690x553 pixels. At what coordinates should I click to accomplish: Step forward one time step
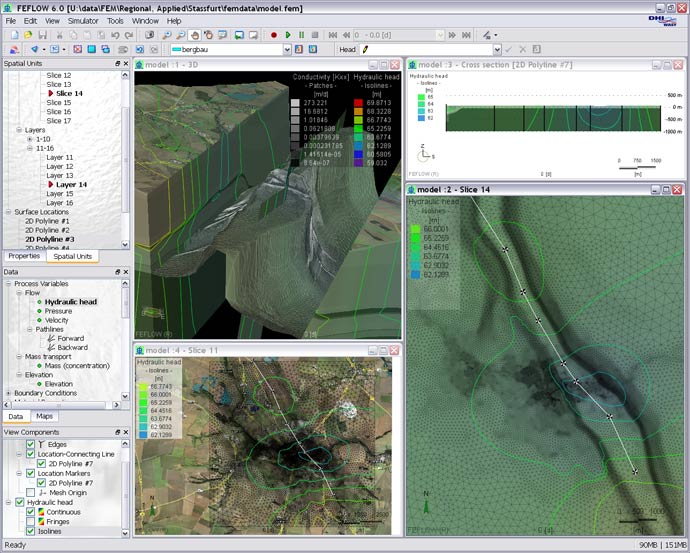(452, 35)
